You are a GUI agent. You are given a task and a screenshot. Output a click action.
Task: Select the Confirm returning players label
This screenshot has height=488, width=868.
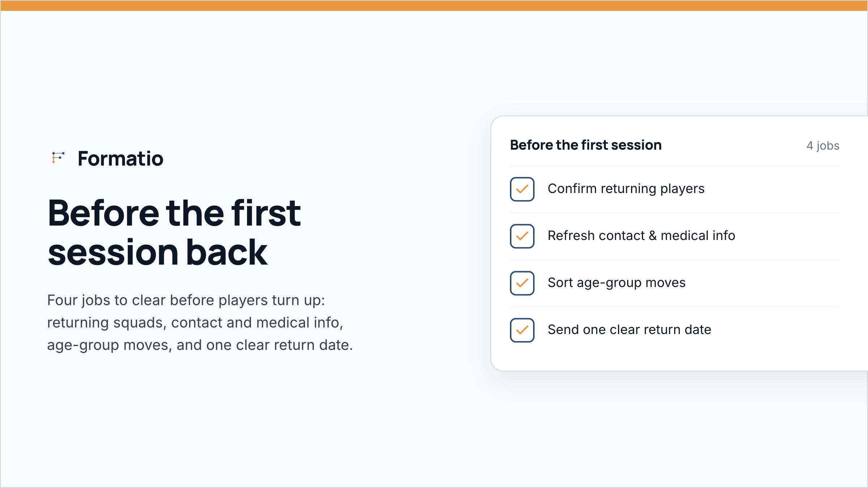point(626,189)
